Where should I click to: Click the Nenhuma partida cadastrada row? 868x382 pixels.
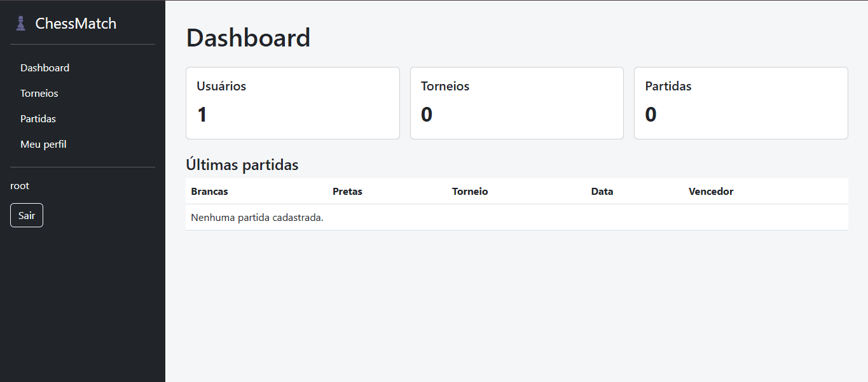coord(517,217)
